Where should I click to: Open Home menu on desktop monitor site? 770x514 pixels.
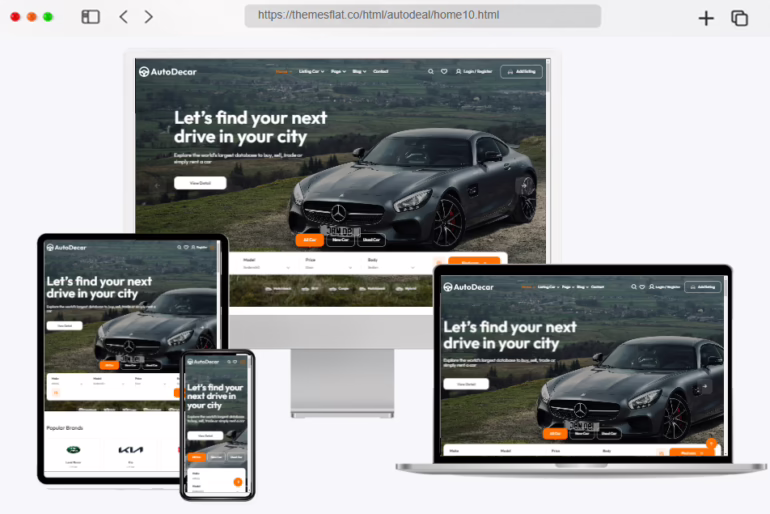283,72
